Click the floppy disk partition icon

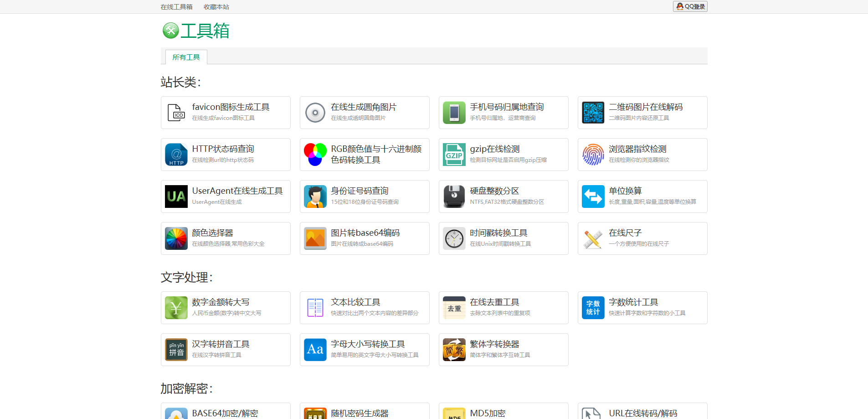pyautogui.click(x=454, y=197)
